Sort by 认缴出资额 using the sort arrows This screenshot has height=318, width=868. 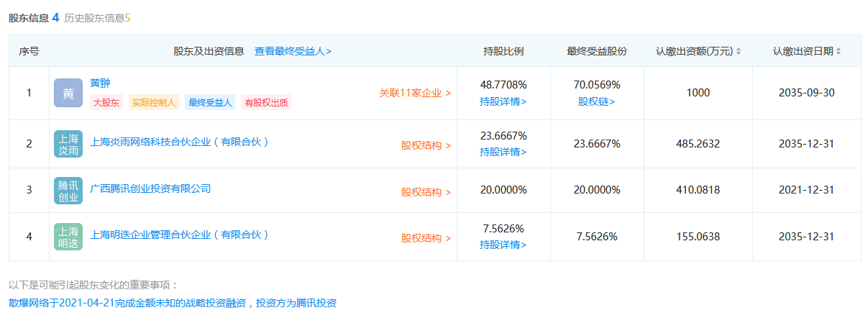(x=738, y=52)
